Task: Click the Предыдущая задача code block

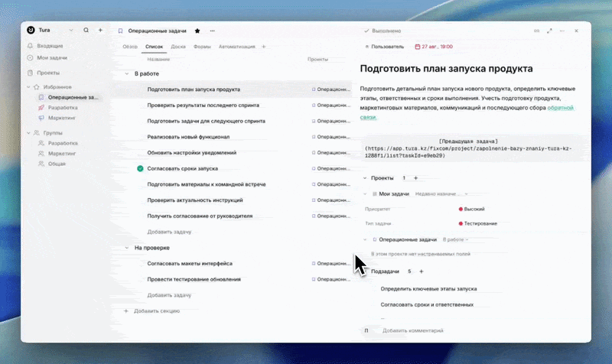Action: [x=474, y=148]
